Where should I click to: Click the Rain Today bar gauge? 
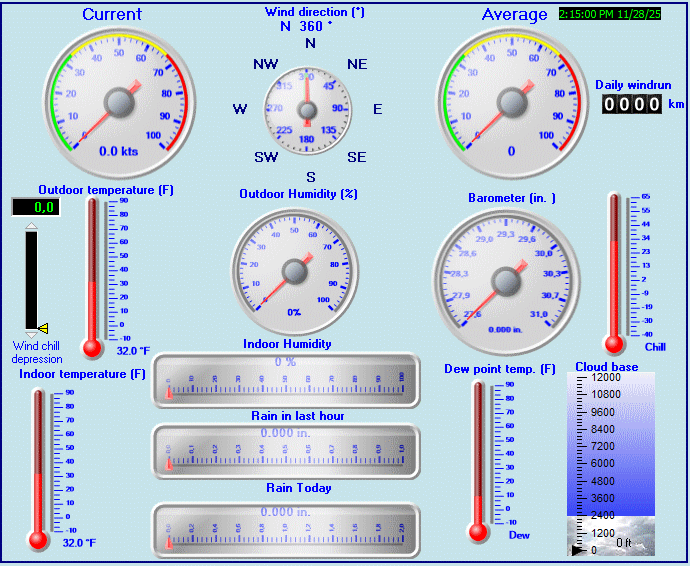pyautogui.click(x=286, y=526)
